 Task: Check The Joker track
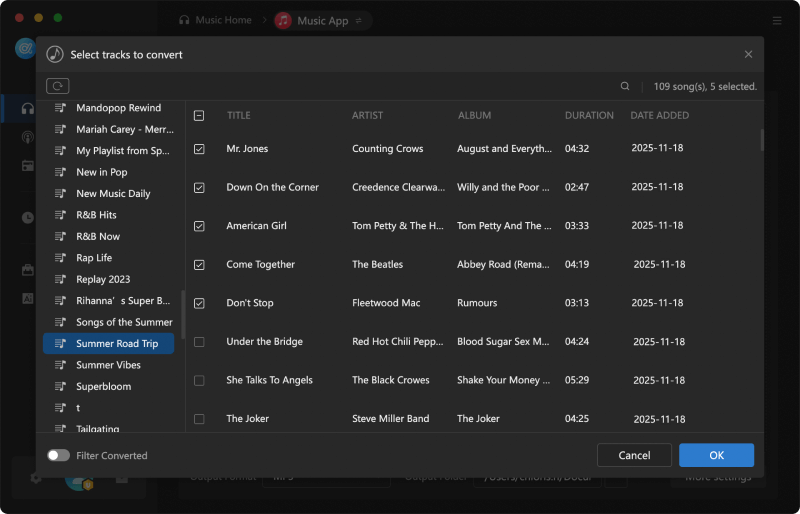pyautogui.click(x=199, y=419)
